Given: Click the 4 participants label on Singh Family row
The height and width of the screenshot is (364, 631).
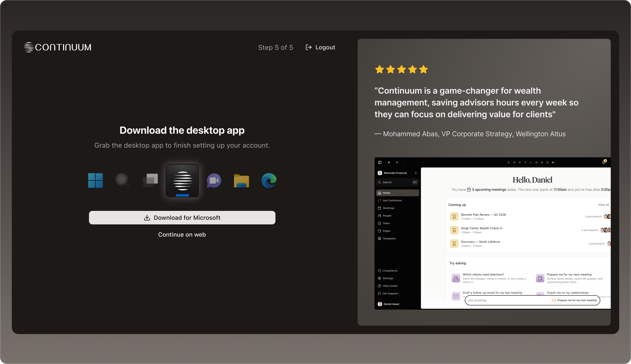Looking at the screenshot, I should (x=589, y=230).
